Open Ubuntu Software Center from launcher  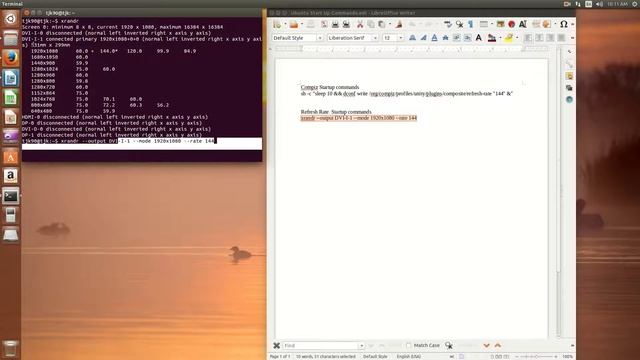tap(11, 157)
